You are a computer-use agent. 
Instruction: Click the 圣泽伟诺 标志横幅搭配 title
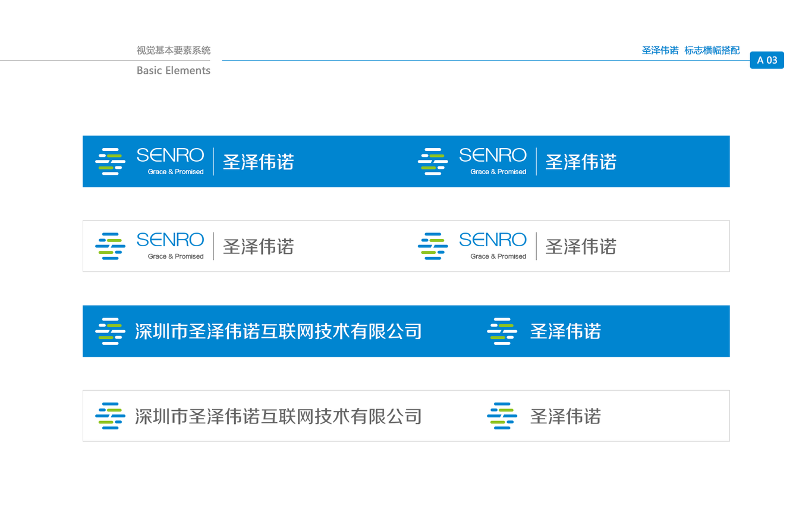point(691,51)
